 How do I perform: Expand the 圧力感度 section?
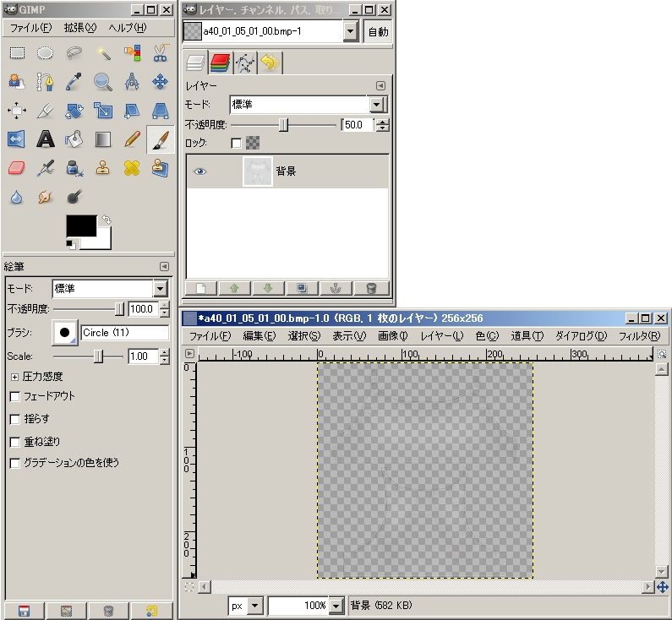pyautogui.click(x=14, y=377)
